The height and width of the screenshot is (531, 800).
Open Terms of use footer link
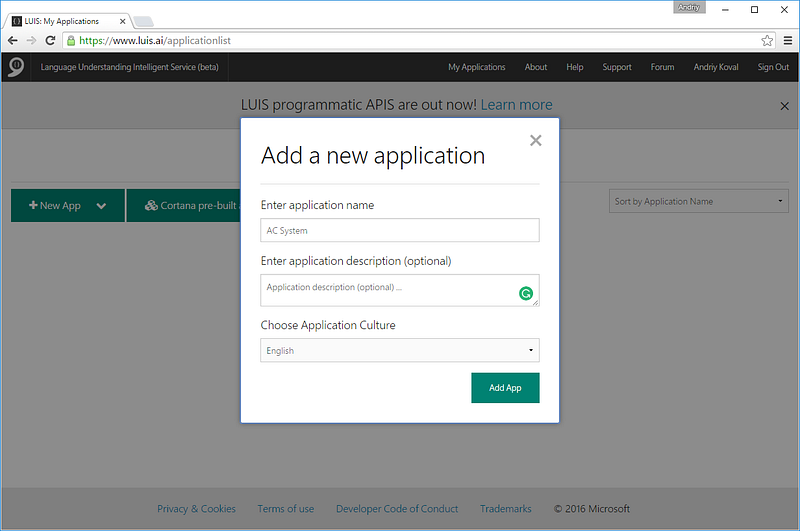286,509
